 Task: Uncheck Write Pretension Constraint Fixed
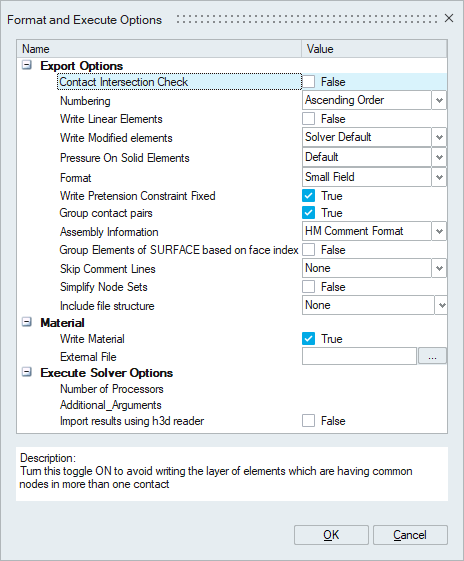click(x=308, y=196)
